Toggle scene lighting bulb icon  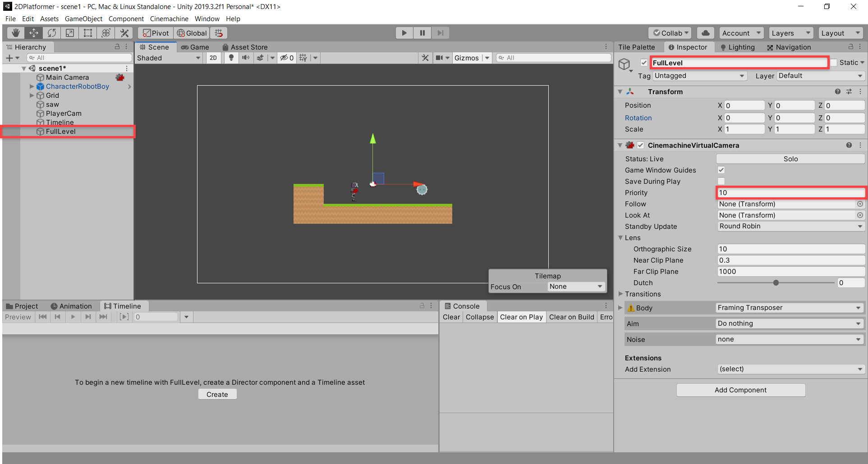tap(231, 58)
